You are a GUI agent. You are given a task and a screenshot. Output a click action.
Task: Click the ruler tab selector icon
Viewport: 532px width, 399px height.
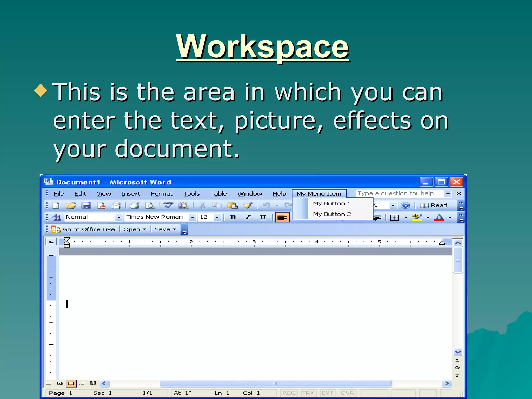point(51,242)
